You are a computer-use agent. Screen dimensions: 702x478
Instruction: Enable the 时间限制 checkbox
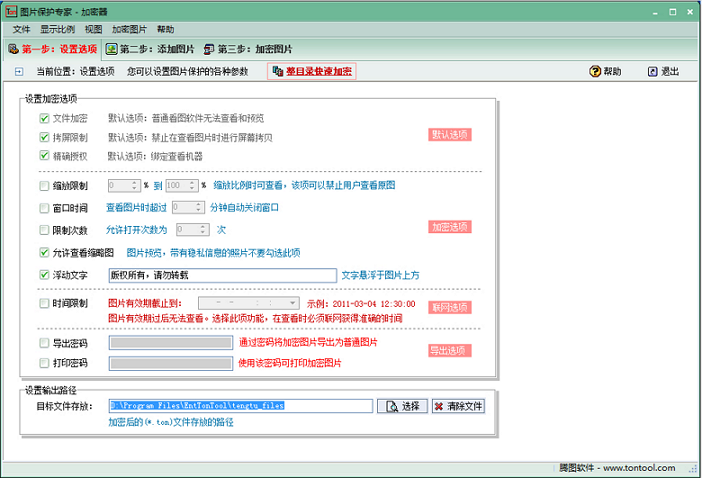tap(44, 303)
